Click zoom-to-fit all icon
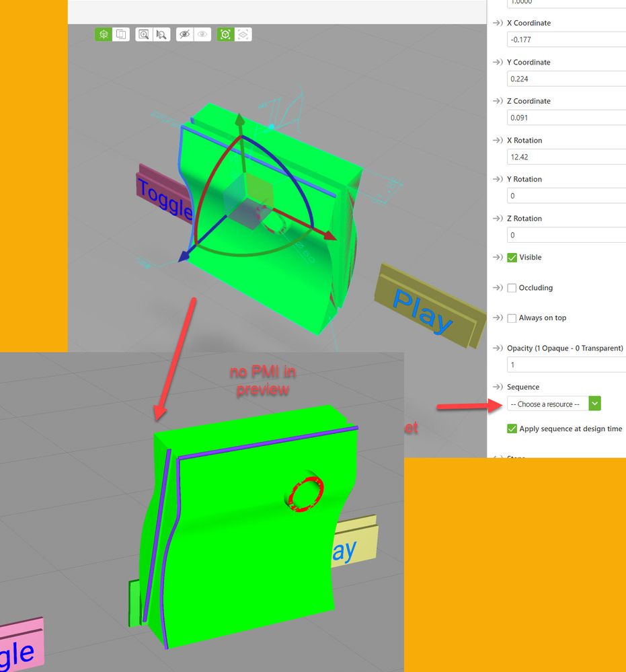The image size is (626, 672). pyautogui.click(x=144, y=34)
